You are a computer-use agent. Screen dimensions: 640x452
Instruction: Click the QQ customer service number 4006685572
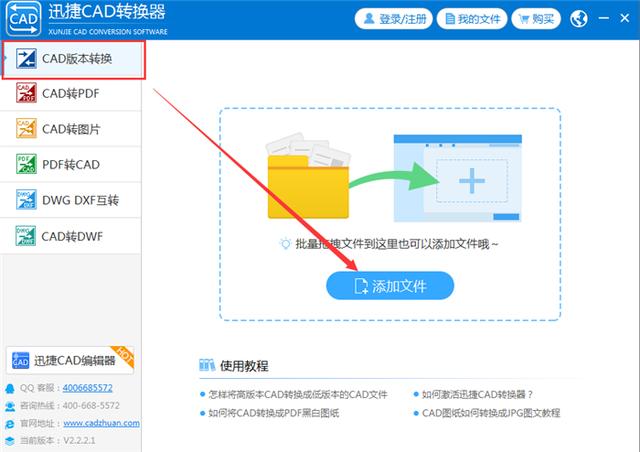tap(87, 388)
